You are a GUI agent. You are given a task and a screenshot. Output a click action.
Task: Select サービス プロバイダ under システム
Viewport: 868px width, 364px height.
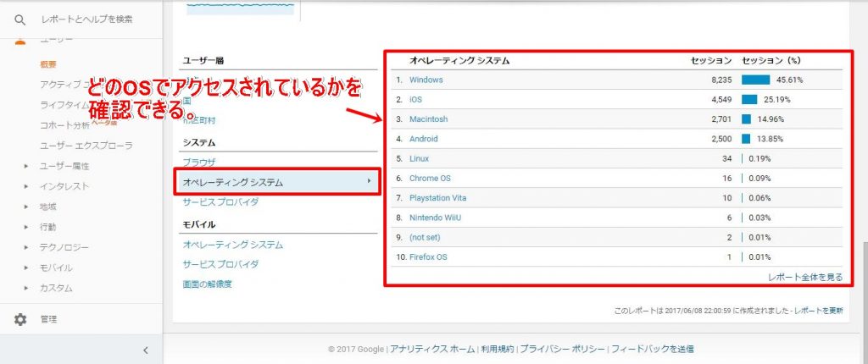[221, 202]
